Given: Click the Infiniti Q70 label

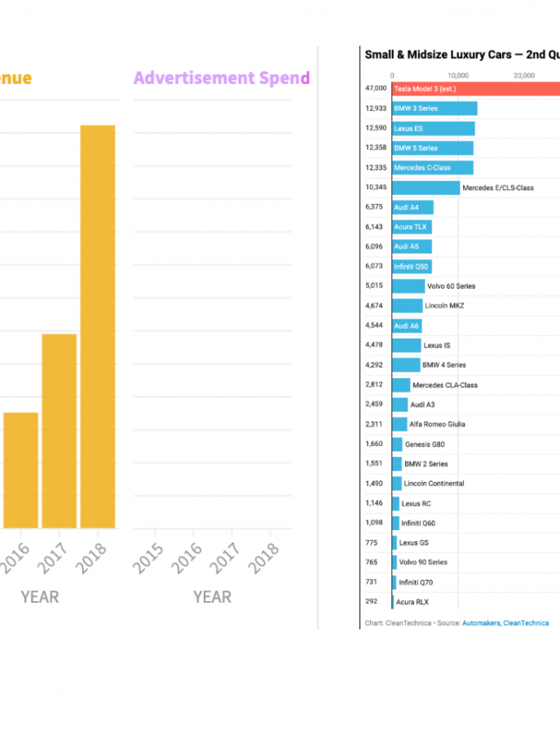Looking at the screenshot, I should coord(416,582).
